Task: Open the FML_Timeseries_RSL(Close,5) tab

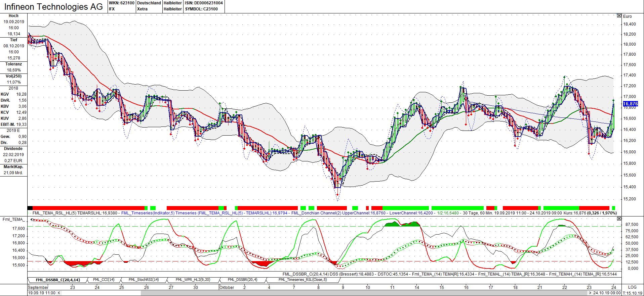Action: pyautogui.click(x=303, y=280)
